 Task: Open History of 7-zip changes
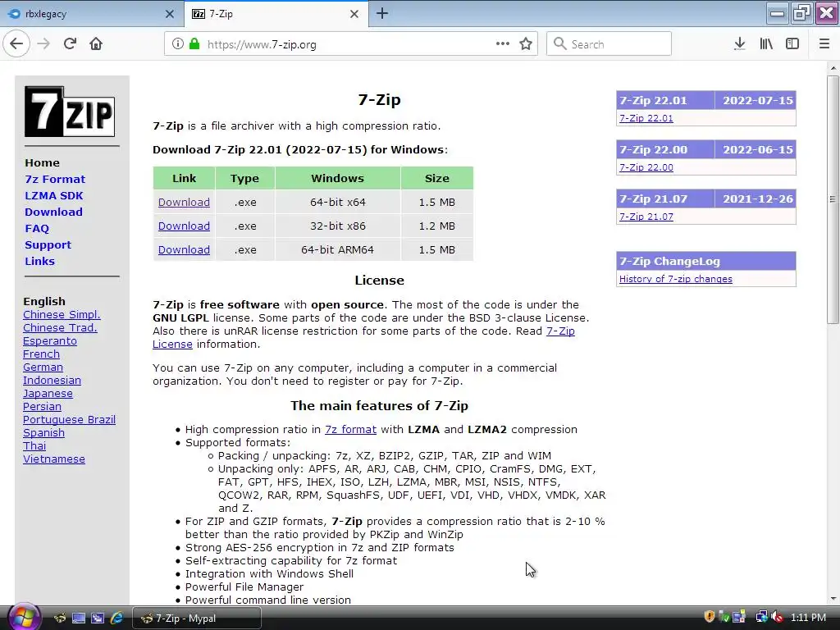coord(676,279)
